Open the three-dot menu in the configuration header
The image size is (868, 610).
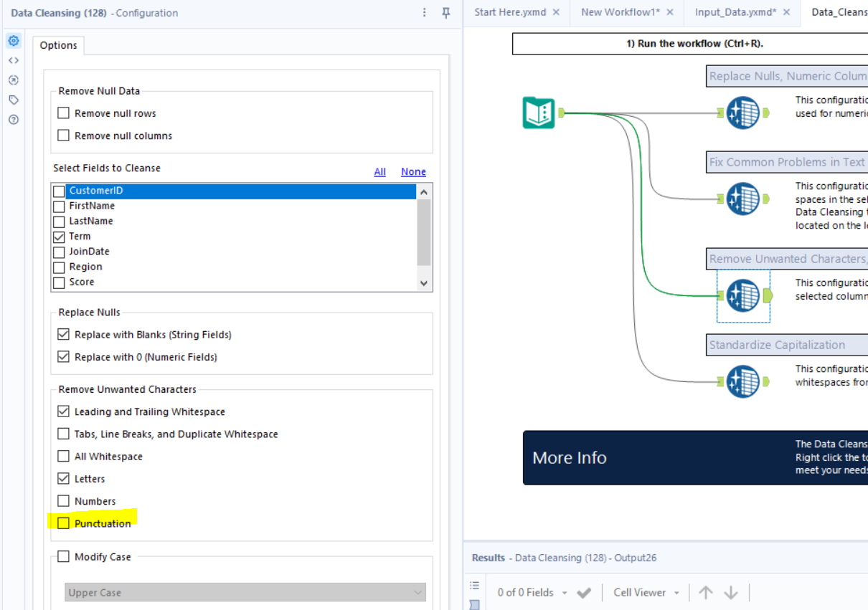(x=424, y=13)
